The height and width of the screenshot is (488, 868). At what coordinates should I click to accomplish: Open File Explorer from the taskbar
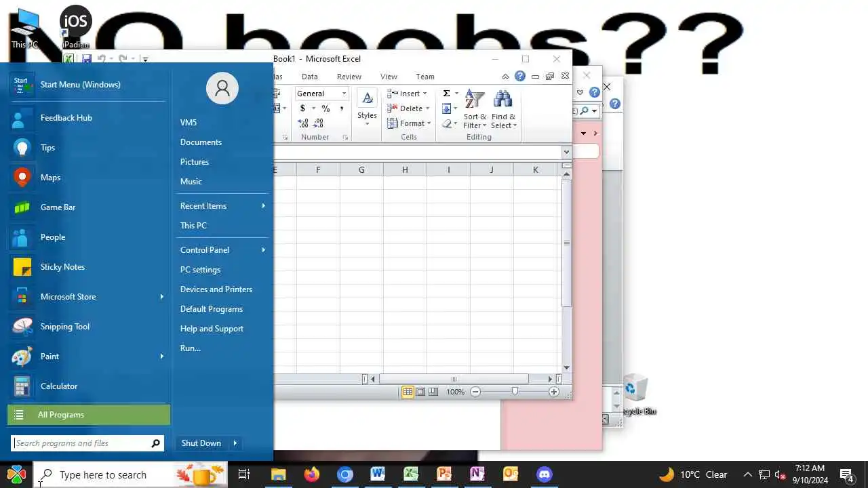(279, 474)
